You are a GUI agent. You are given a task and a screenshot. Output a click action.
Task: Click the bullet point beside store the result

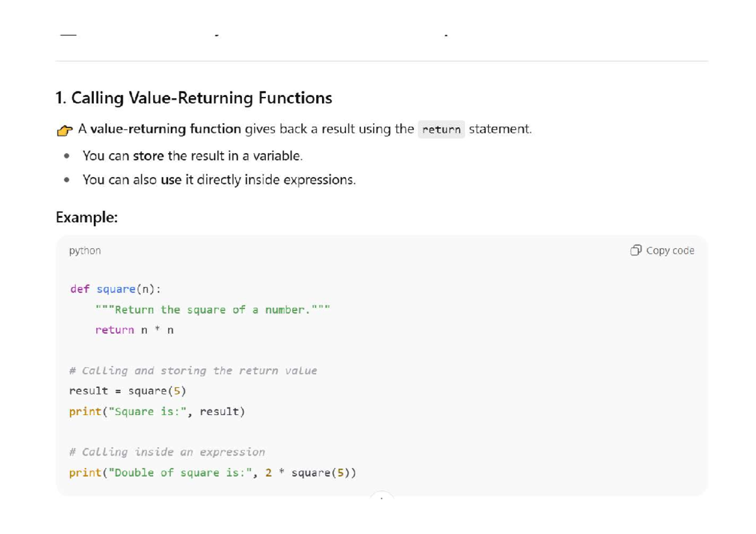(66, 156)
